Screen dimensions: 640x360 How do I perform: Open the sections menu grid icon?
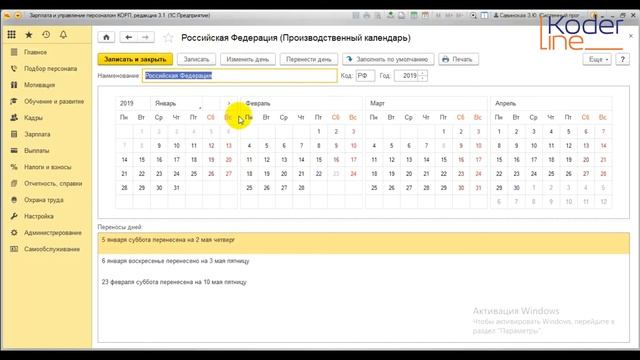pyautogui.click(x=11, y=35)
